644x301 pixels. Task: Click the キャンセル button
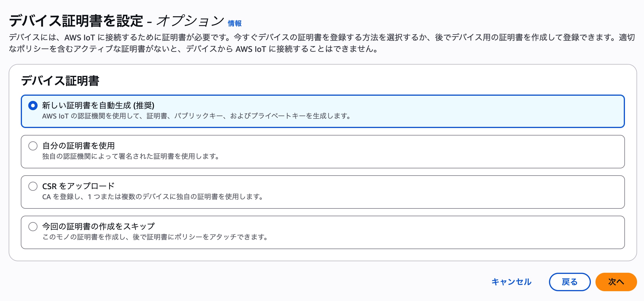click(511, 282)
